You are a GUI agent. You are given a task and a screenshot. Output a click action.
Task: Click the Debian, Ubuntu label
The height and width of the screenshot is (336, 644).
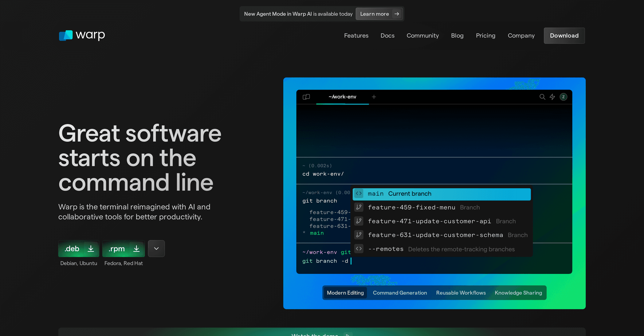pyautogui.click(x=79, y=263)
